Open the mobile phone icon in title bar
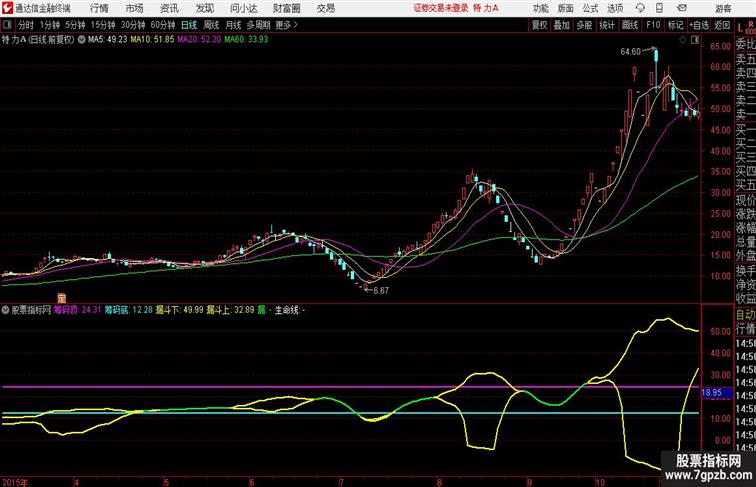 (x=659, y=8)
